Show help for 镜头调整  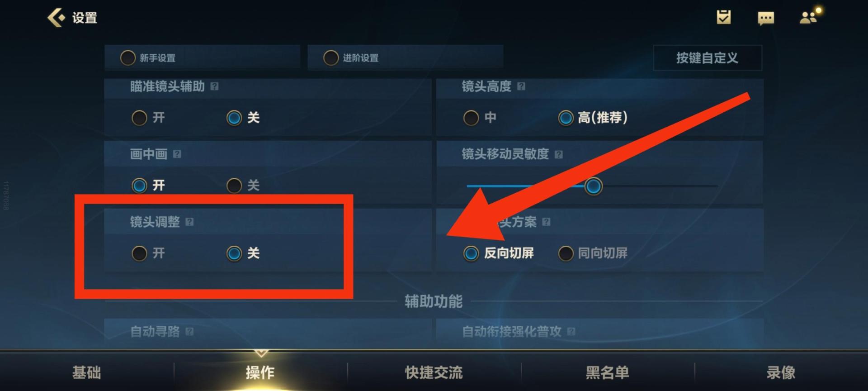coord(190,222)
